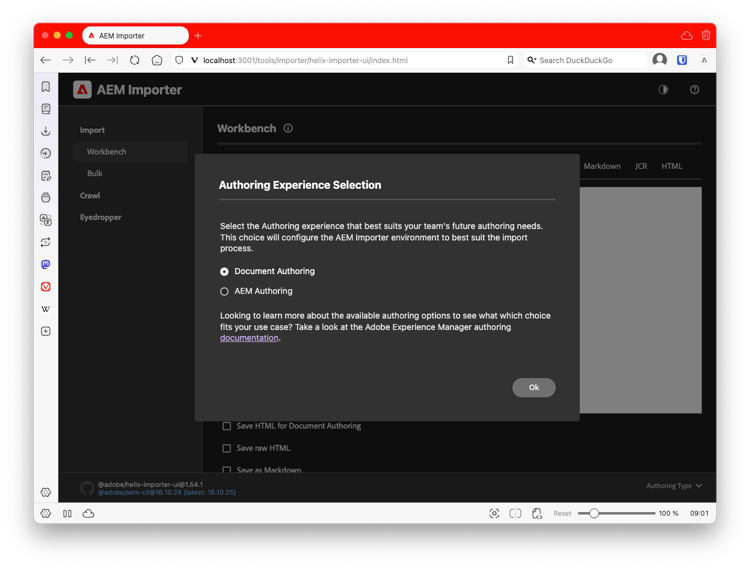Select the AEM Importer browser tab
Viewport: 750px width, 568px height.
pos(135,35)
